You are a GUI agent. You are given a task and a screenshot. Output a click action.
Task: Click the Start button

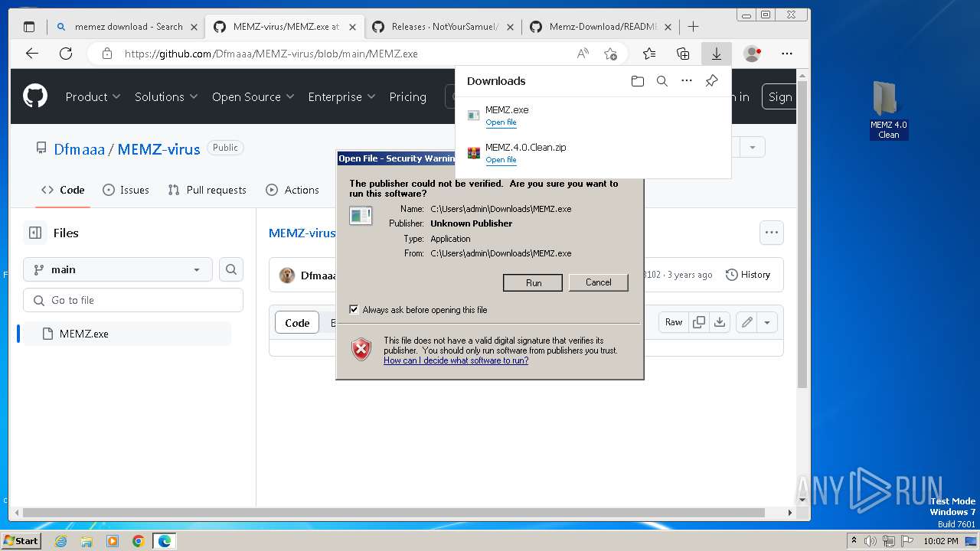[x=21, y=541]
